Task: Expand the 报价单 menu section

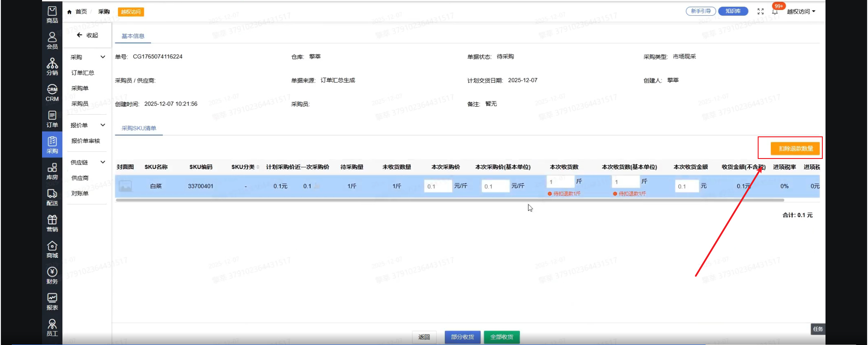Action: tap(103, 125)
